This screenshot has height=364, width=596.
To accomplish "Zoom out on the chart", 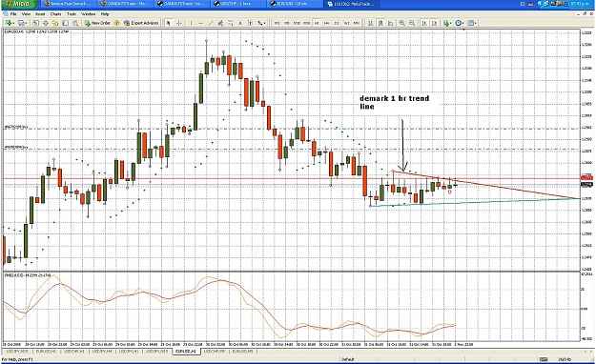I will pos(412,23).
